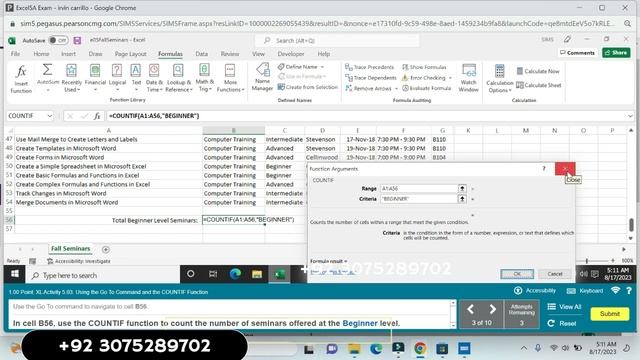This screenshot has height=360, width=640.
Task: Open Chrome in the bottom taskbar
Action: 420,349
